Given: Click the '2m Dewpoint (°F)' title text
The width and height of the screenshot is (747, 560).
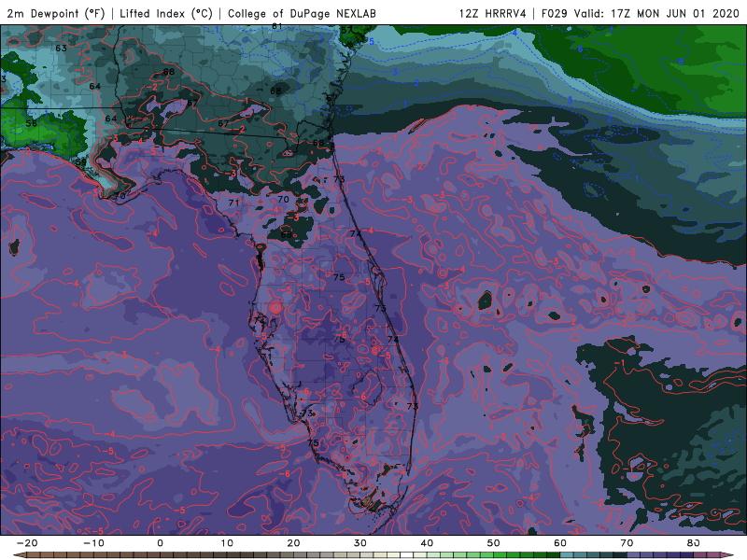Looking at the screenshot, I should tap(56, 13).
